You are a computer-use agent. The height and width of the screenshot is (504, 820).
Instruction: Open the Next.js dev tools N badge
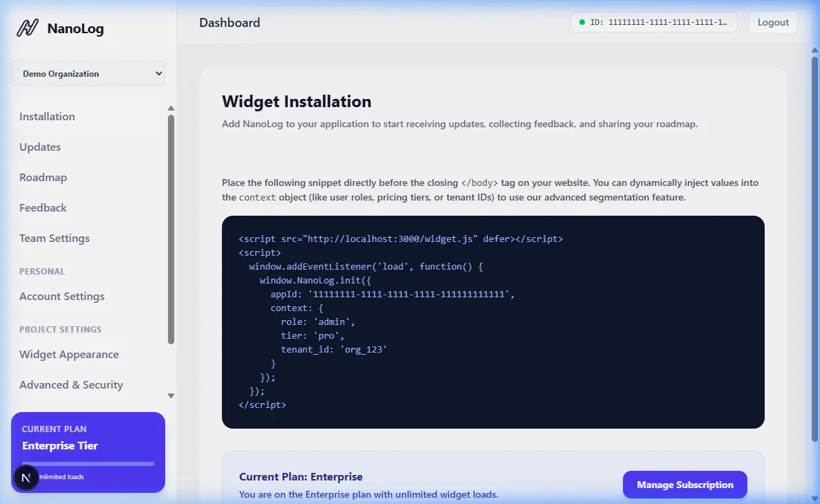tap(26, 478)
